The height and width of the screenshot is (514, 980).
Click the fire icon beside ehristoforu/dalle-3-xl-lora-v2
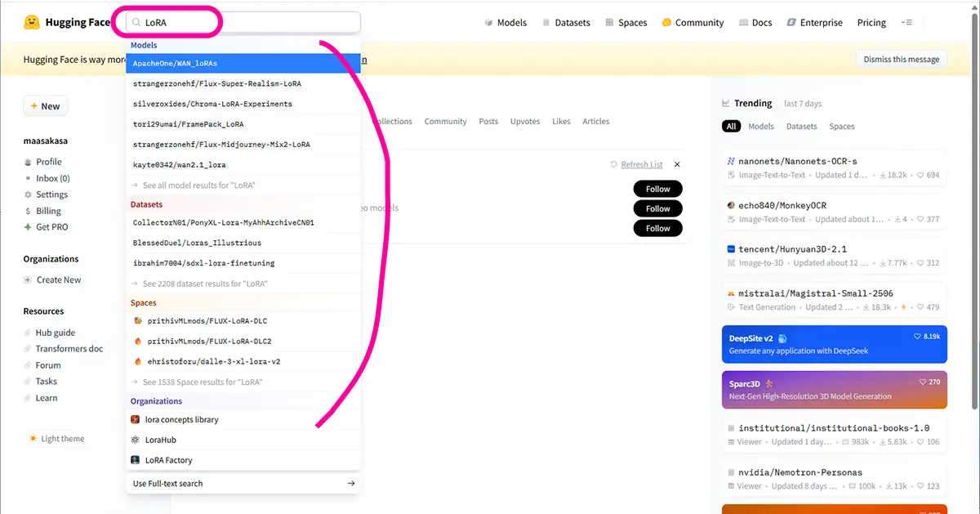pyautogui.click(x=138, y=361)
